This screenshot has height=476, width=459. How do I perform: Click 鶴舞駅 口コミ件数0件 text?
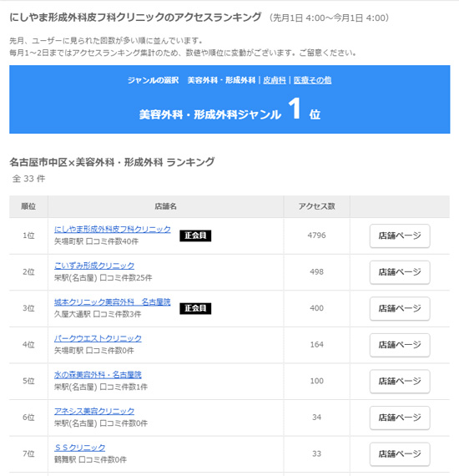point(90,460)
